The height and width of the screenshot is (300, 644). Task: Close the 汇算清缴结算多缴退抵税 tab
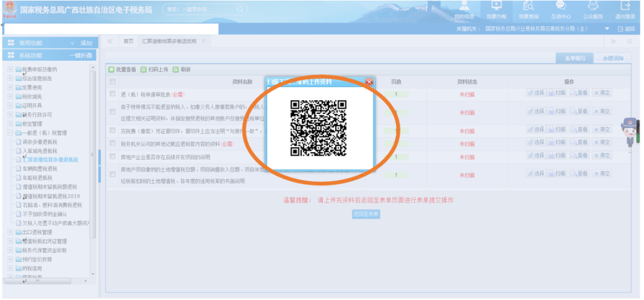coord(203,41)
